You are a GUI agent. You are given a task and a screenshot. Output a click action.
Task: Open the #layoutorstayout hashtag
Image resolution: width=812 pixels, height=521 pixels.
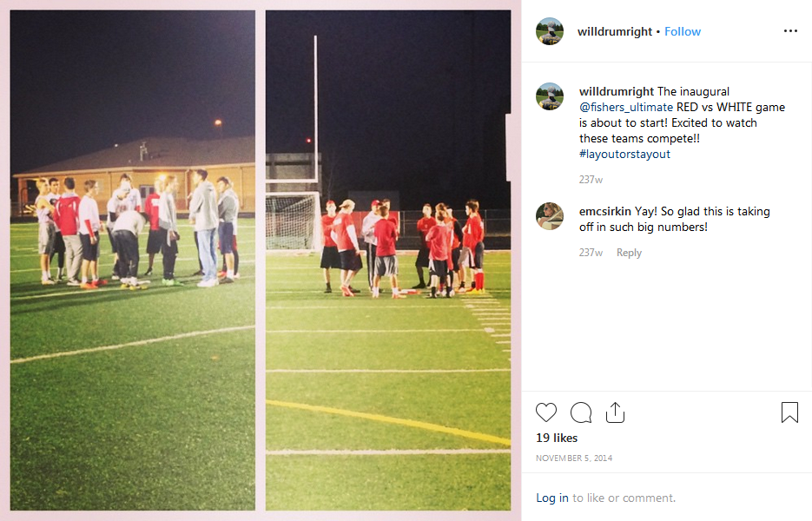tap(624, 154)
